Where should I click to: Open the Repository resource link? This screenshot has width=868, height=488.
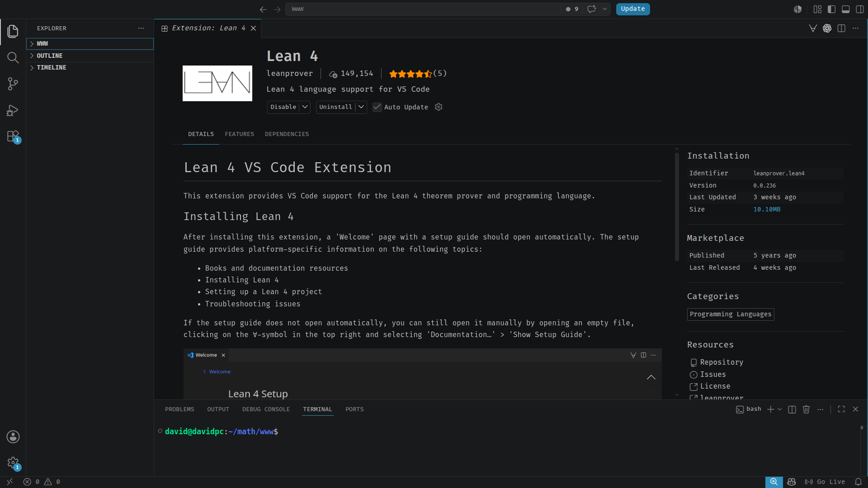[x=722, y=362]
